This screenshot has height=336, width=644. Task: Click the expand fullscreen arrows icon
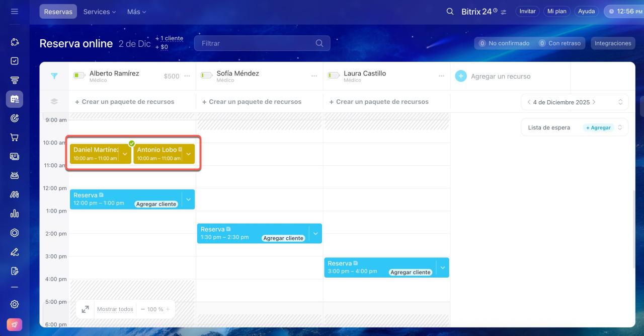86,309
